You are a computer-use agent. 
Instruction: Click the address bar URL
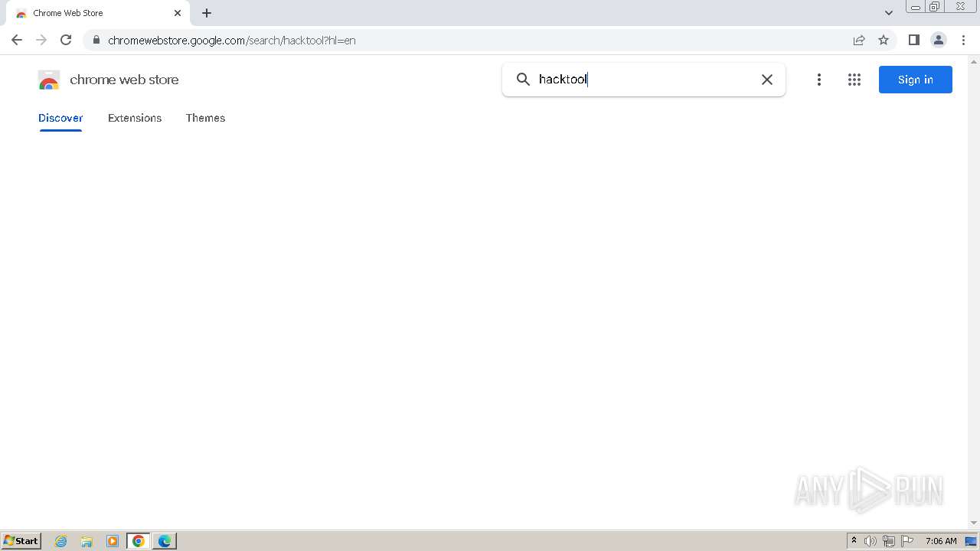(x=232, y=41)
